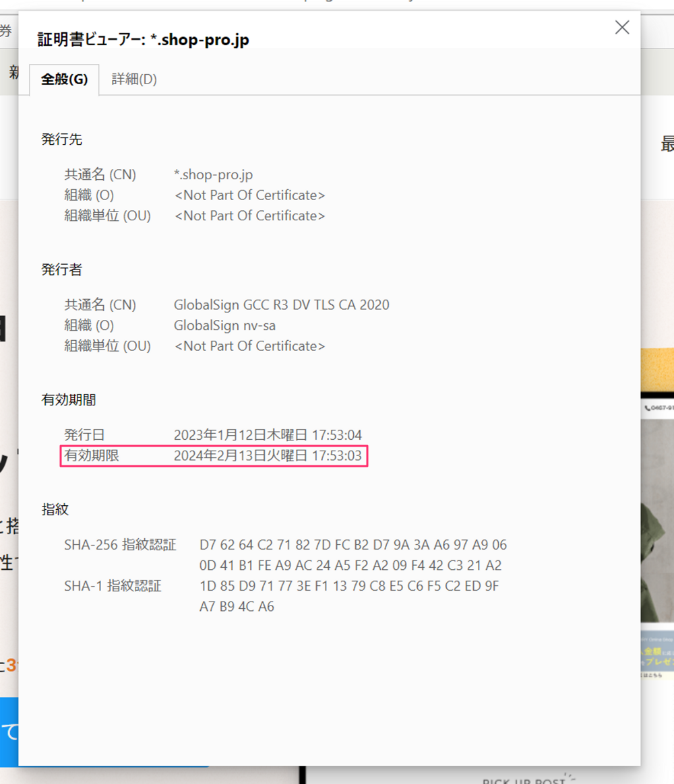
Task: Click the 組織単位 (OU) value under 発行者
Action: pos(249,346)
